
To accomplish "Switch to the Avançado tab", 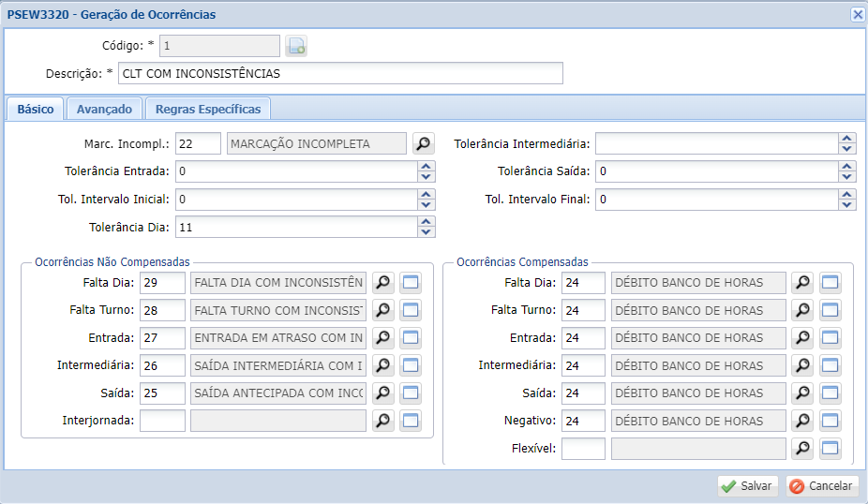I will [x=104, y=109].
